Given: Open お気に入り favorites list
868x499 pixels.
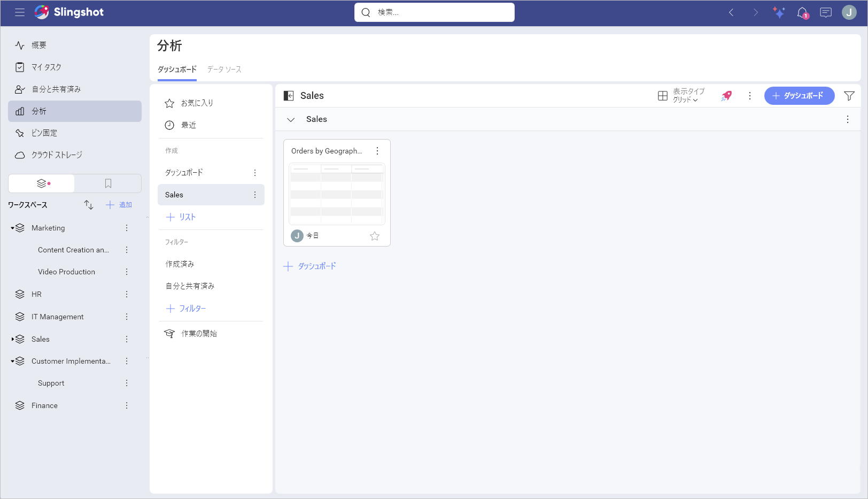Looking at the screenshot, I should tap(211, 103).
